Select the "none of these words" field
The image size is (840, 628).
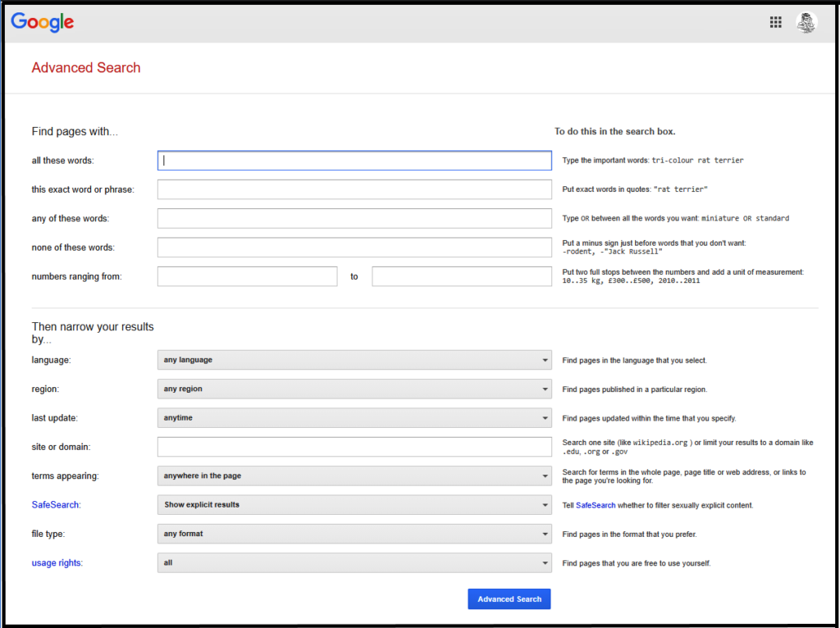(354, 248)
